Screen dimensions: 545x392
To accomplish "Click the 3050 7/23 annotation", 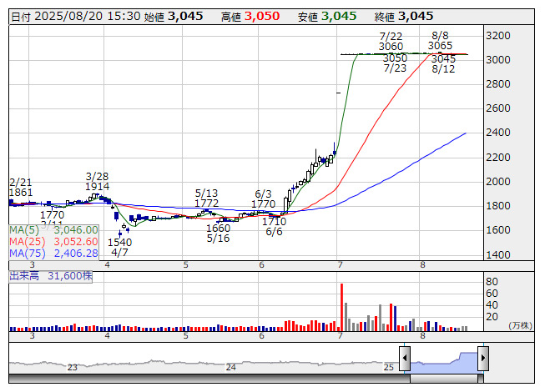I will coord(395,63).
